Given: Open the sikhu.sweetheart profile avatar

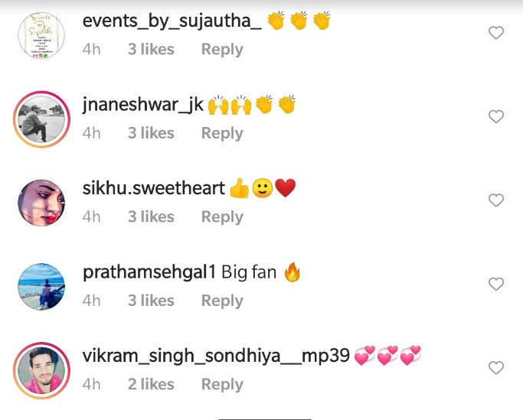Looking at the screenshot, I should click(x=41, y=203).
